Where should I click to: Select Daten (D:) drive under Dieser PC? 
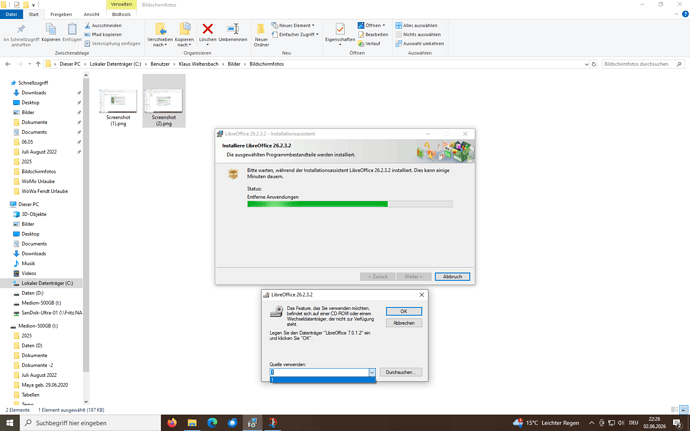point(32,293)
